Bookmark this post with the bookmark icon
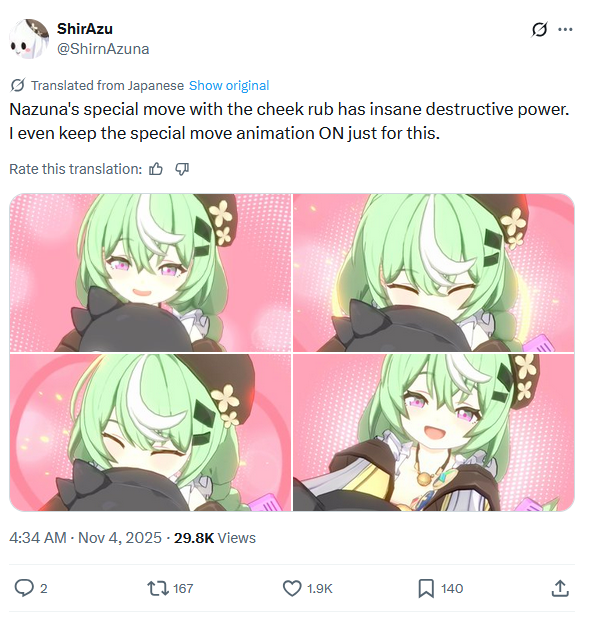 pos(426,588)
